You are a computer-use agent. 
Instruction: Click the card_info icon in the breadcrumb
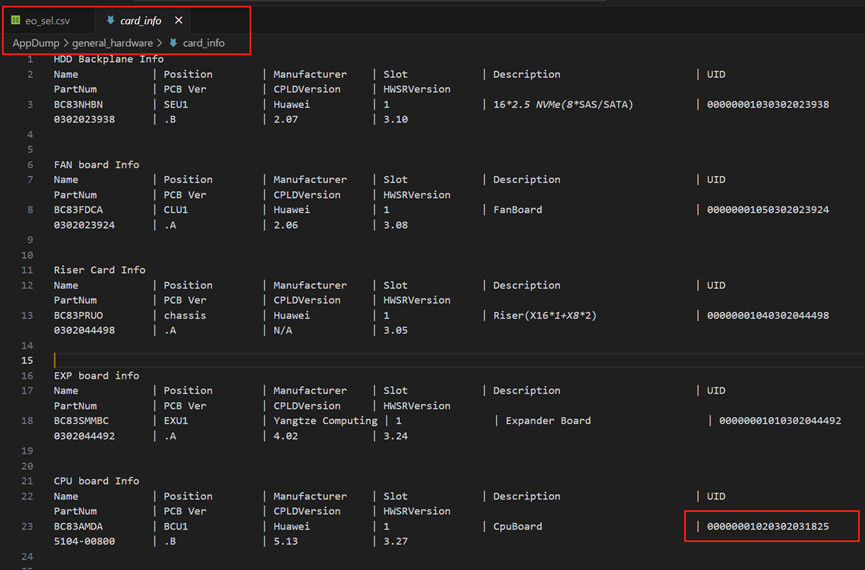click(x=173, y=43)
